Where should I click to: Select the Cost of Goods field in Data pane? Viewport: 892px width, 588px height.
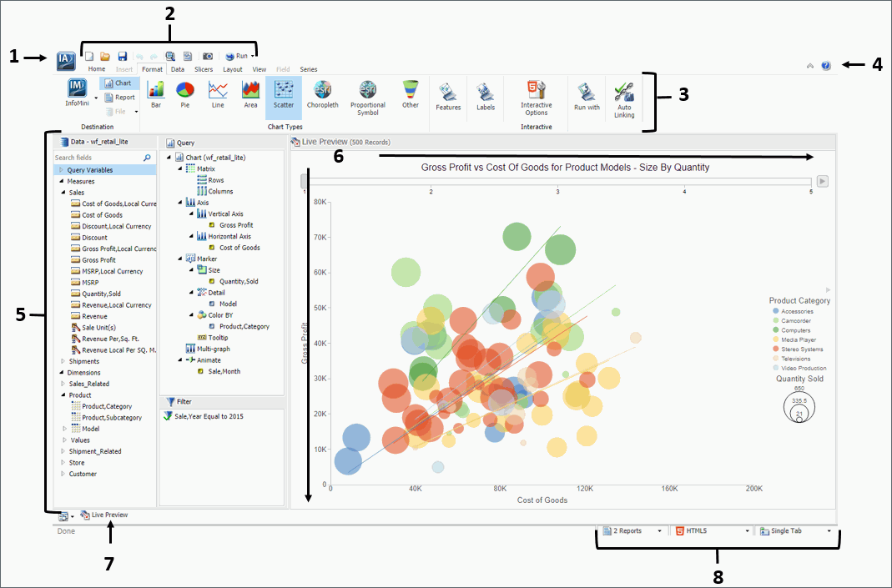[97, 215]
